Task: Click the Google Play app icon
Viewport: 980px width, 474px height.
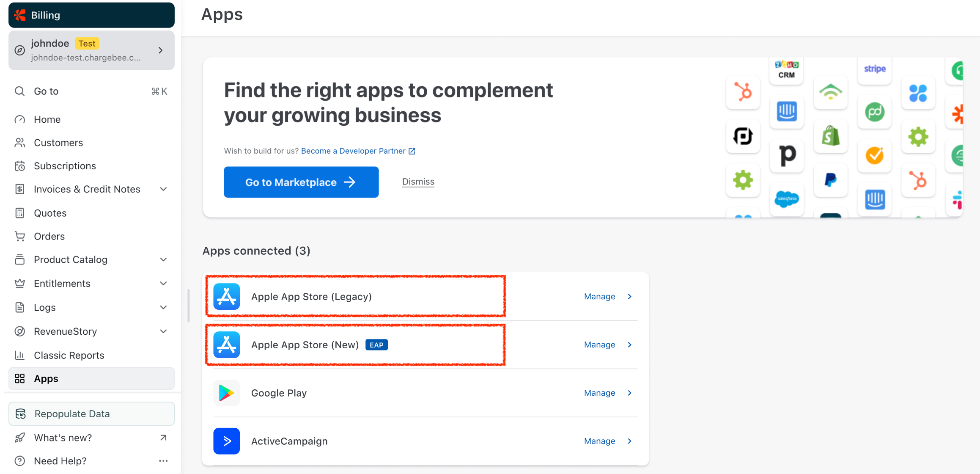Action: (226, 393)
